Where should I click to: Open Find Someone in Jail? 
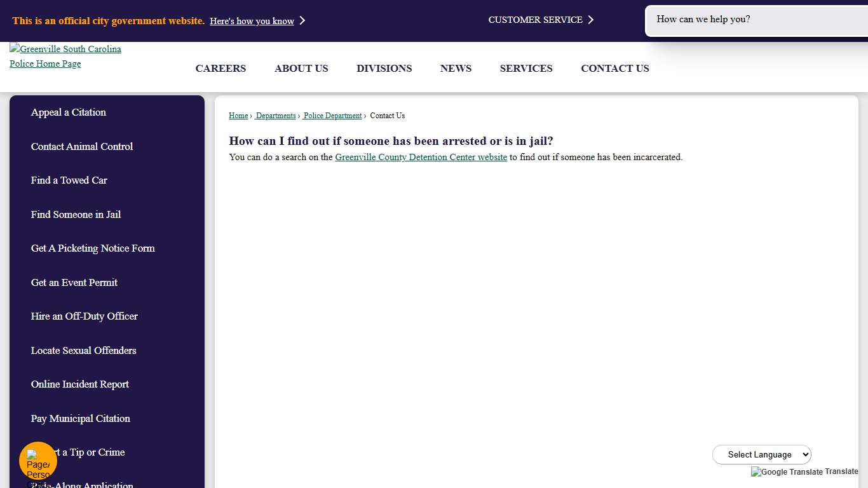(76, 215)
